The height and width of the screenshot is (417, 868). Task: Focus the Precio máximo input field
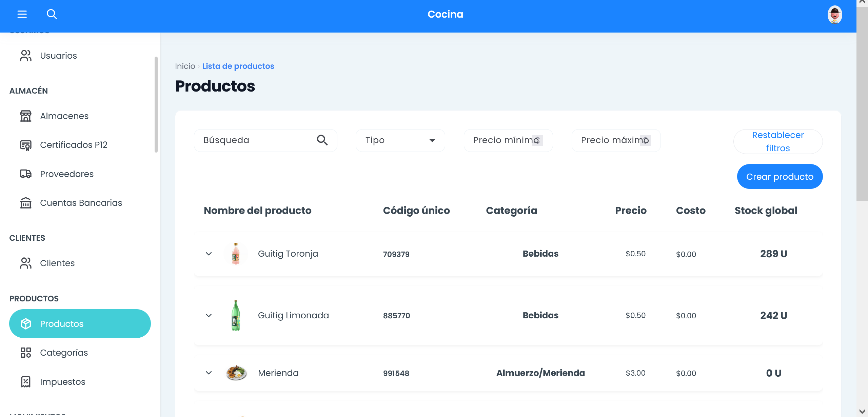(616, 140)
